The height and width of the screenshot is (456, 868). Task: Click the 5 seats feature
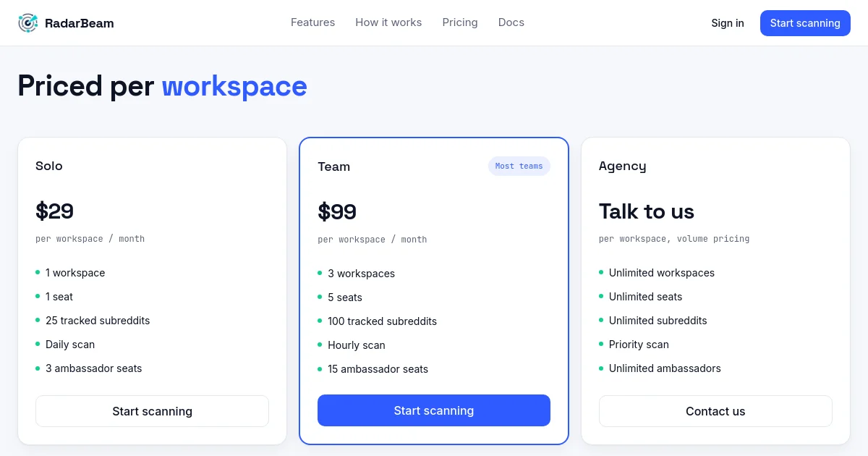click(345, 297)
